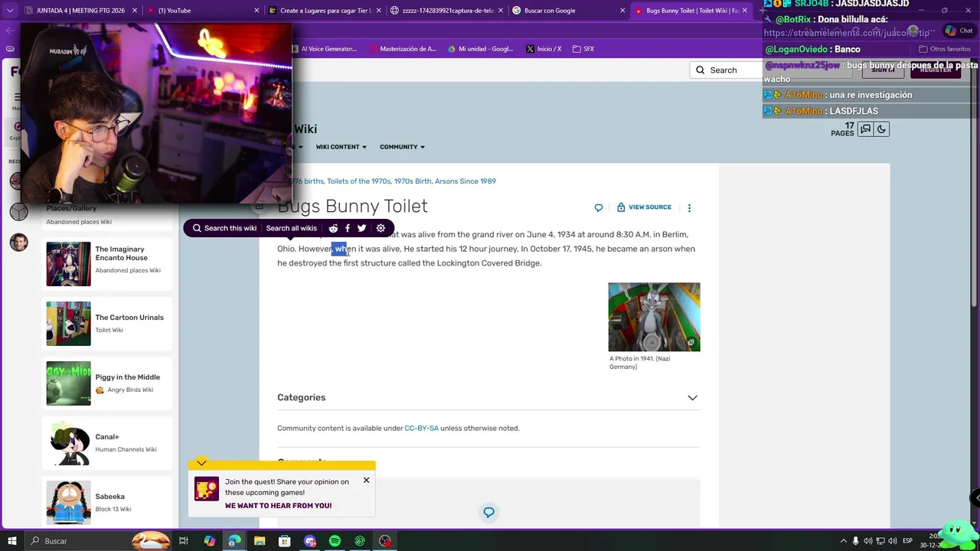Open Wiki Content dropdown menu
The width and height of the screenshot is (980, 551).
(341, 147)
